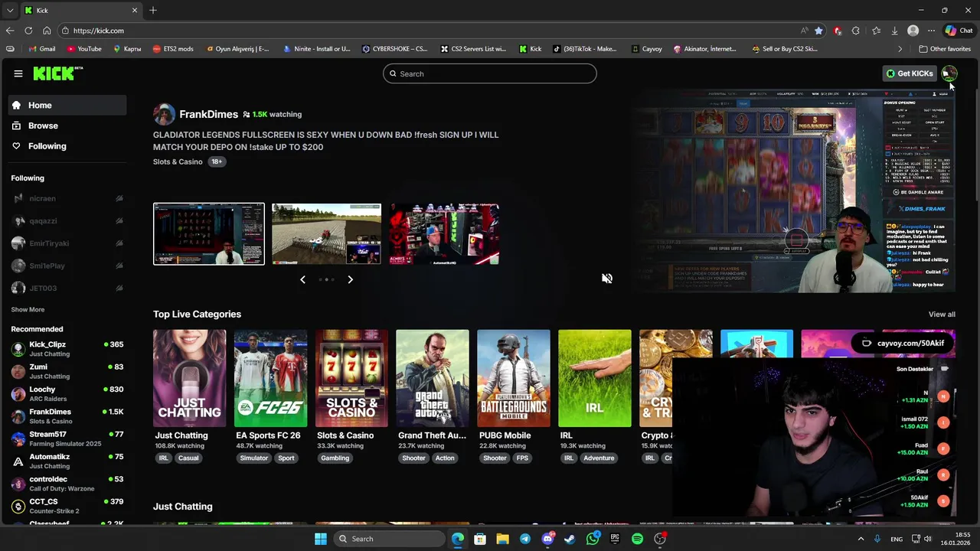
Task: Open the Gmail bookmark
Action: tap(41, 49)
